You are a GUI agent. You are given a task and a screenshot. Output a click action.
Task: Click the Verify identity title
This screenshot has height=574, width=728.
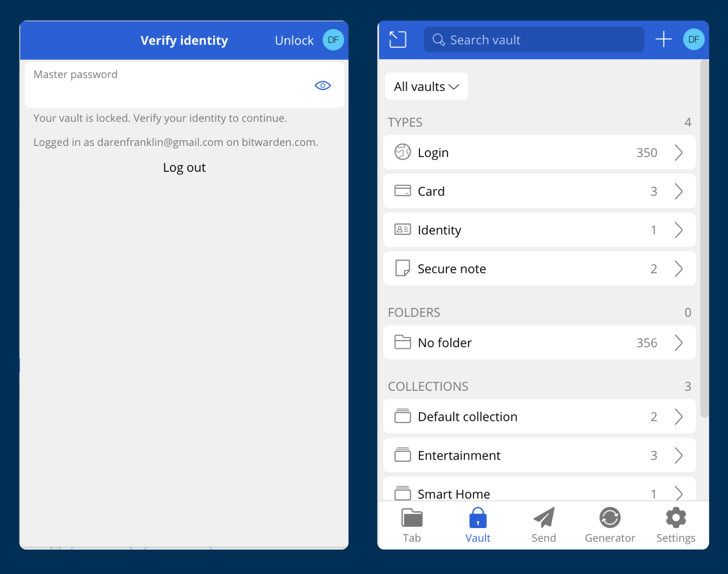point(184,40)
